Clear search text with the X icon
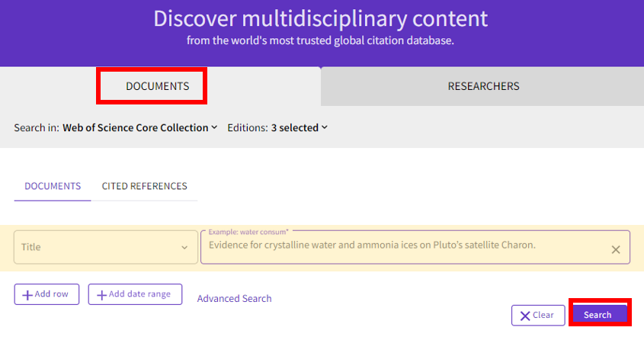Screen dimensions: 644x337 pyautogui.click(x=615, y=249)
